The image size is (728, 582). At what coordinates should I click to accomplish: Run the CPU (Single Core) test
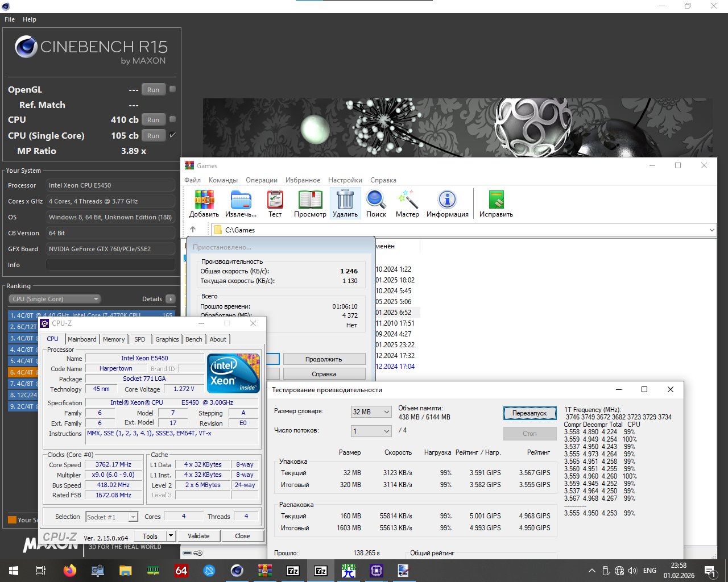coord(154,136)
